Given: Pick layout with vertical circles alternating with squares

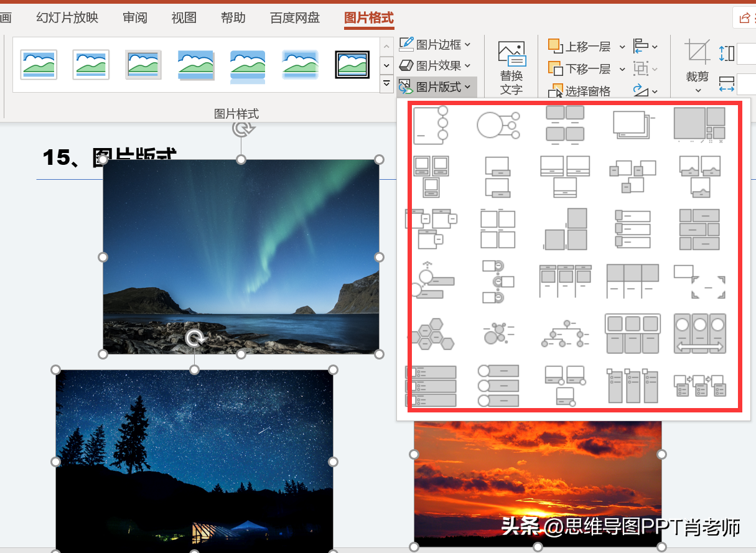Looking at the screenshot, I should pos(498,281).
